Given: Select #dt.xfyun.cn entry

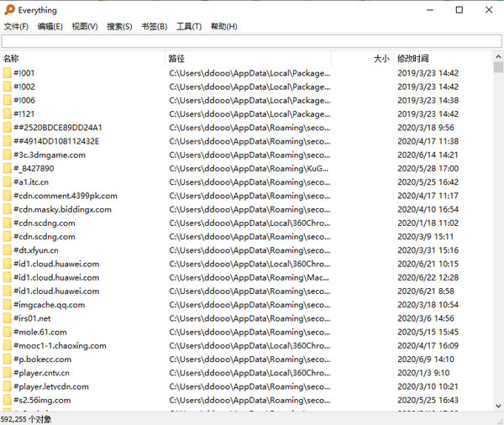Looking at the screenshot, I should (36, 250).
